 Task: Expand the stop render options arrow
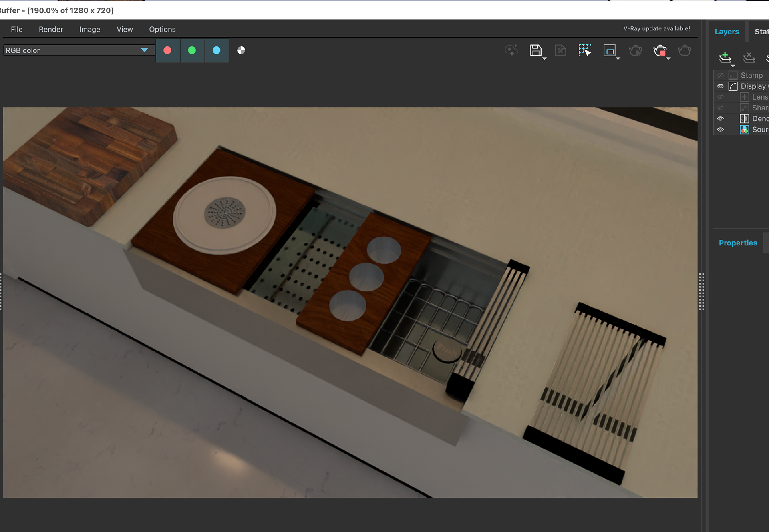click(668, 59)
